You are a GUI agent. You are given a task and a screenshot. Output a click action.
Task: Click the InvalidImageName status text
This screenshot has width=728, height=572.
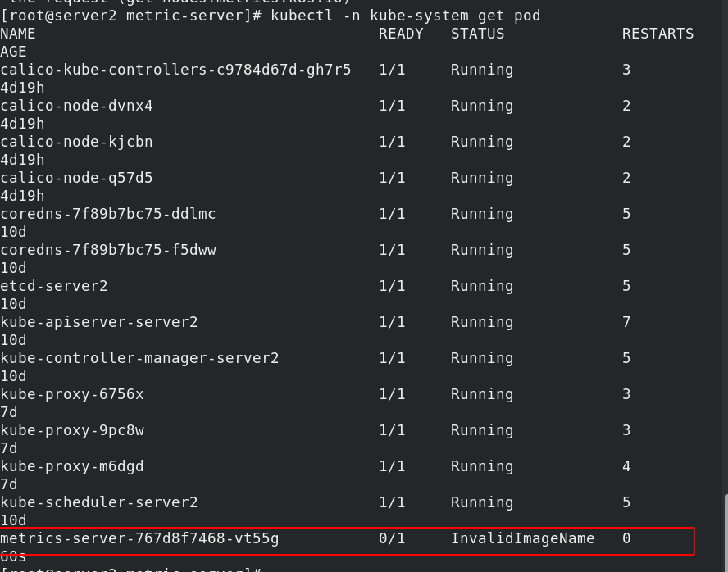[523, 538]
